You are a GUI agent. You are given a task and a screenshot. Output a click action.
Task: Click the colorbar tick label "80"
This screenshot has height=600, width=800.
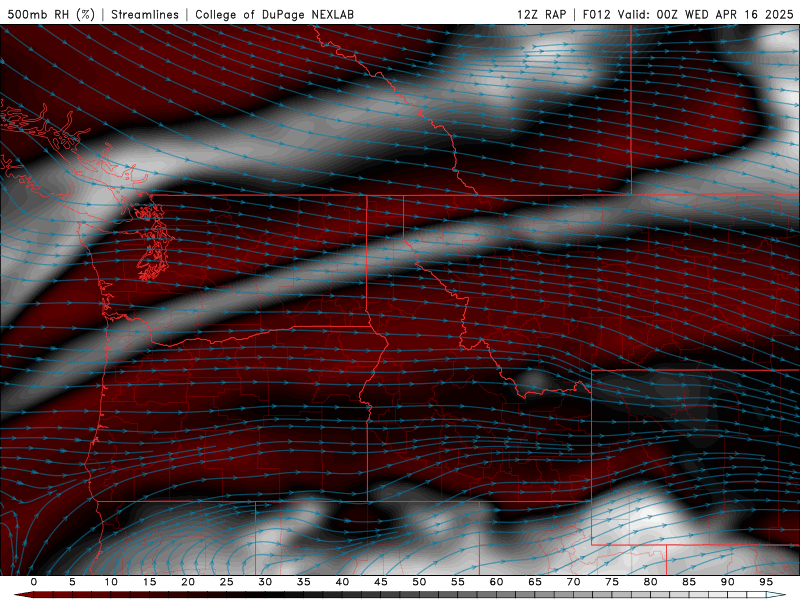(651, 582)
